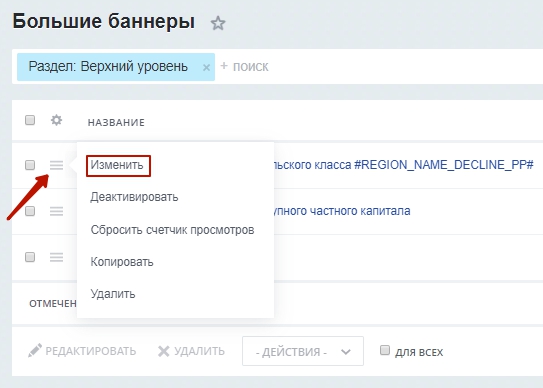The image size is (543, 388).
Task: Enable the Для всех checkbox
Action: click(x=385, y=350)
